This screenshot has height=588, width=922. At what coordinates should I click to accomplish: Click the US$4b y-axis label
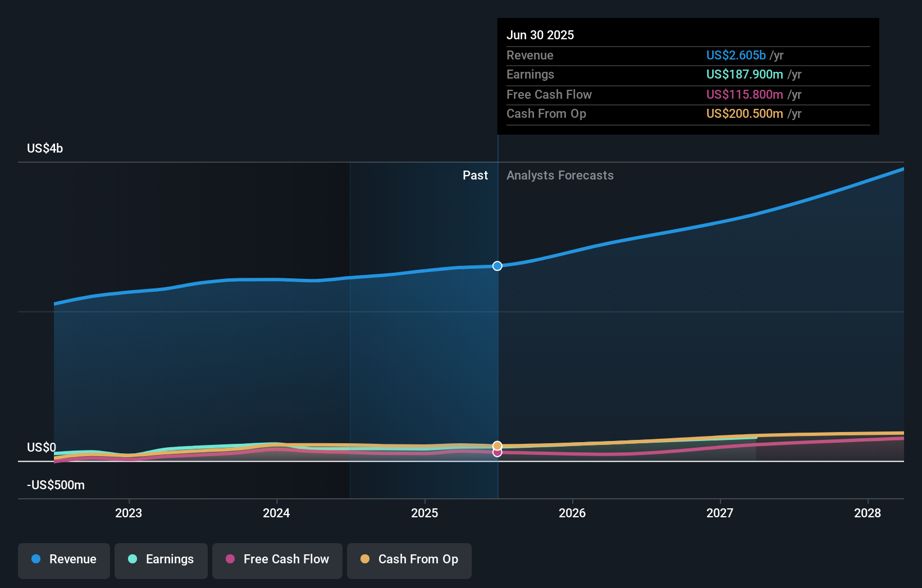pos(45,148)
